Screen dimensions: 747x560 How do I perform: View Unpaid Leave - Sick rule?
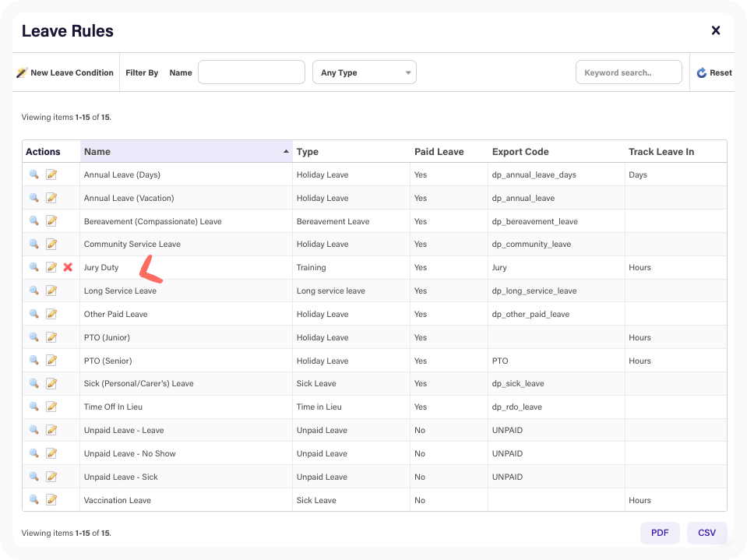tap(33, 477)
